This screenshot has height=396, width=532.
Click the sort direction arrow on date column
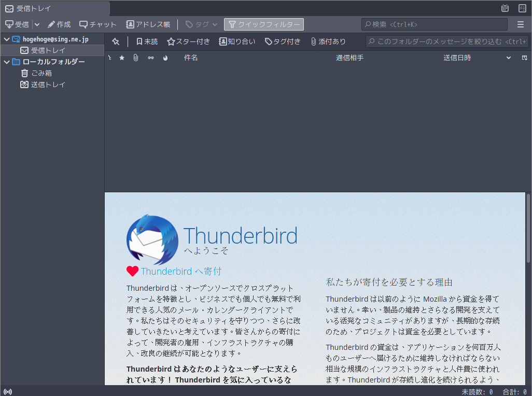[x=509, y=58]
